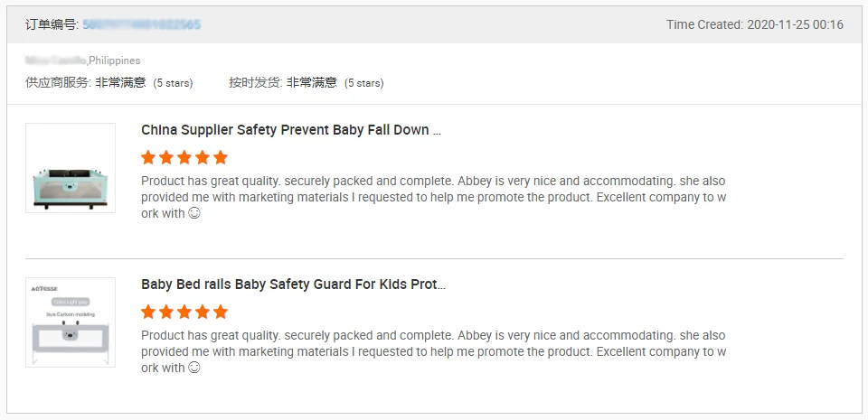Open the blurred order number link

pos(142,24)
